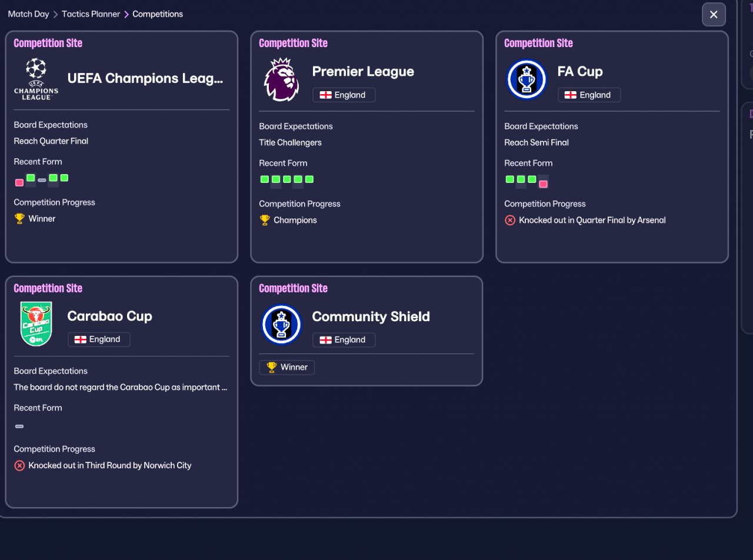The image size is (753, 560).
Task: Click the UEFA Champions League title
Action: (x=145, y=78)
